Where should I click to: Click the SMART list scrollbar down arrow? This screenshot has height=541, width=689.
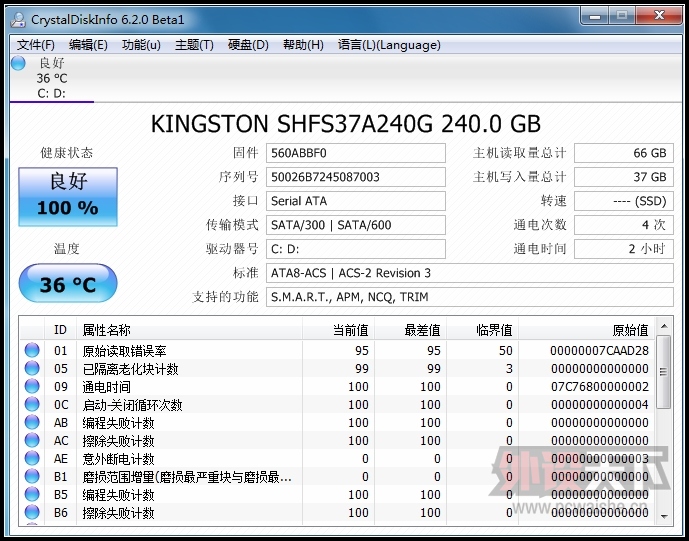tap(664, 516)
